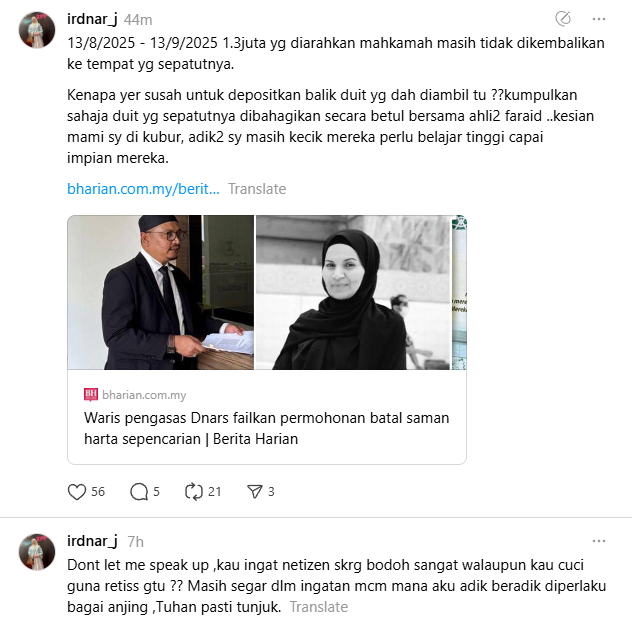This screenshot has width=632, height=624.
Task: Open irdnar_j username on the 44m post
Action: 92,19
